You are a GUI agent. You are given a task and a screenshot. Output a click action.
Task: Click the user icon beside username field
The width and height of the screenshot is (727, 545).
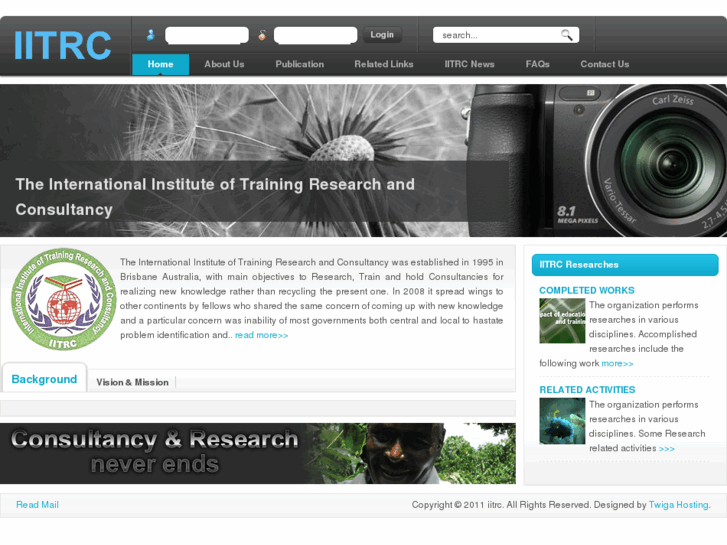pyautogui.click(x=151, y=35)
